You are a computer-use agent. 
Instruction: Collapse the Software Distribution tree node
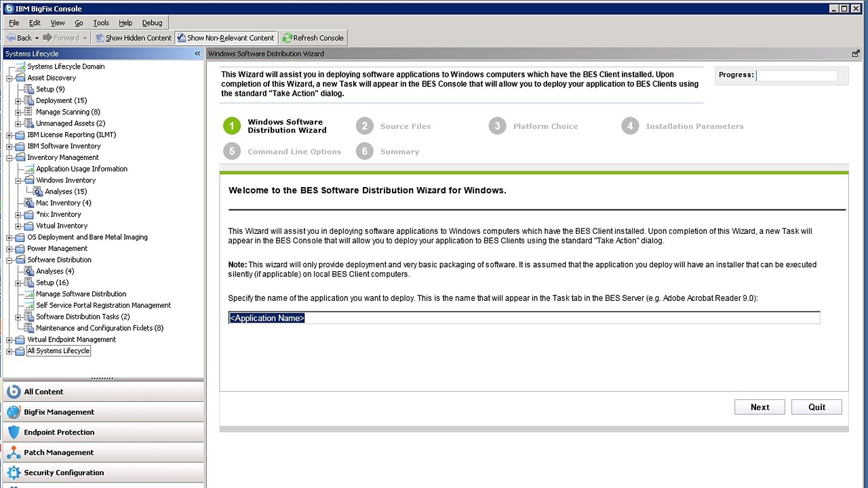click(9, 260)
